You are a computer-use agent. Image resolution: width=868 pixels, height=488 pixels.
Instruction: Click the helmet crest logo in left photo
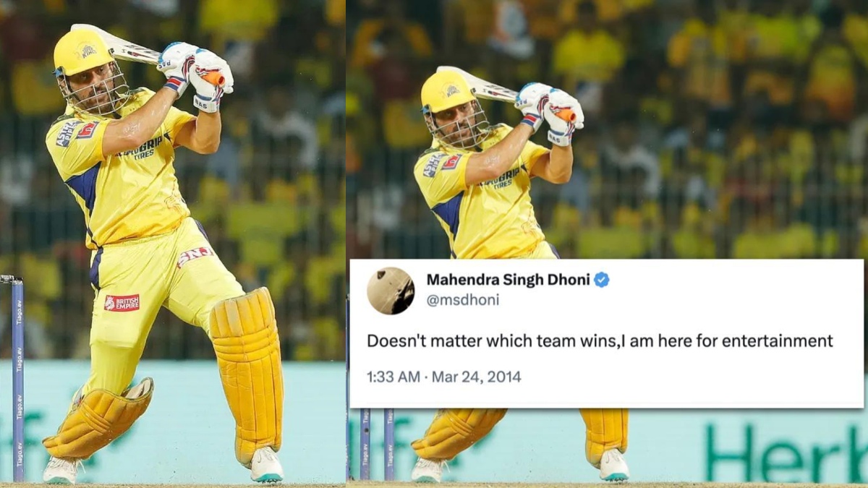[x=88, y=51]
